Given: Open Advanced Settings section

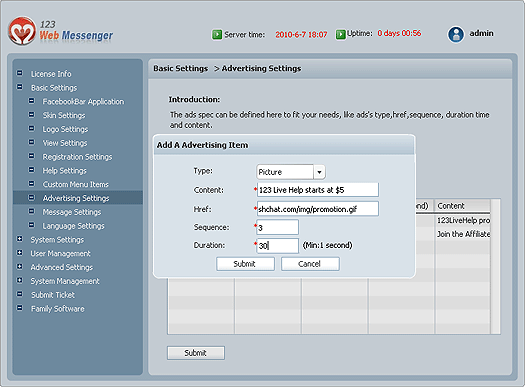Looking at the screenshot, I should pyautogui.click(x=62, y=267).
